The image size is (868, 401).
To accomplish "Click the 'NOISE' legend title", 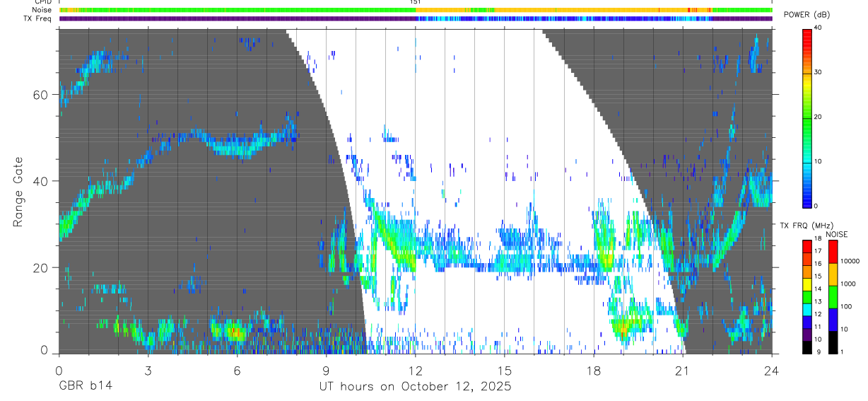I will click(837, 233).
